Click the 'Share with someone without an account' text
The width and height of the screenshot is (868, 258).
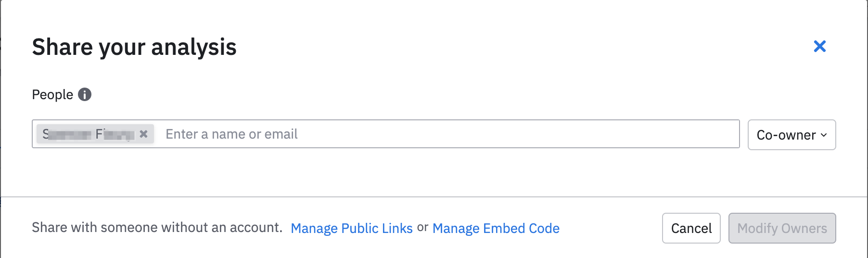157,227
